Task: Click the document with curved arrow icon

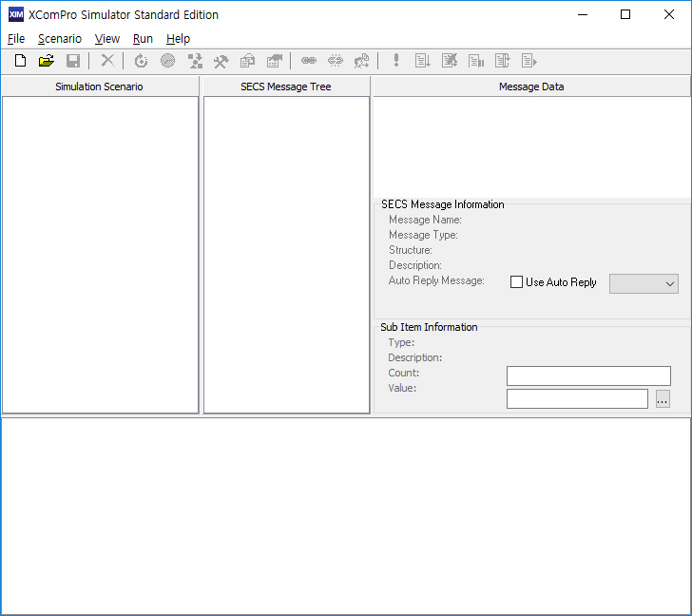Action: [x=503, y=61]
